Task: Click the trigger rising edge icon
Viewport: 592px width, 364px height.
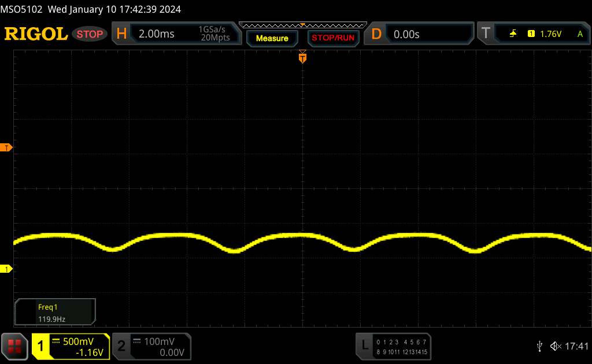Action: tap(513, 34)
